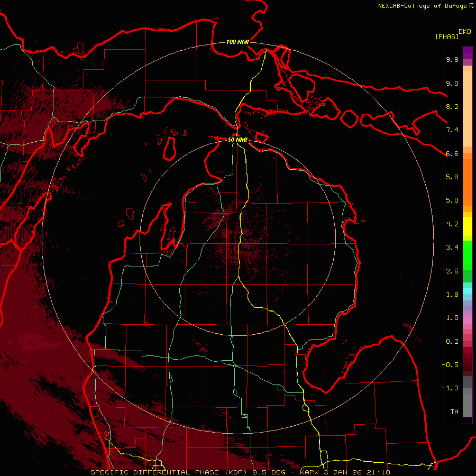This screenshot has height=476, width=476.
Task: Click the 3.4 scale value
Action: pyautogui.click(x=452, y=248)
